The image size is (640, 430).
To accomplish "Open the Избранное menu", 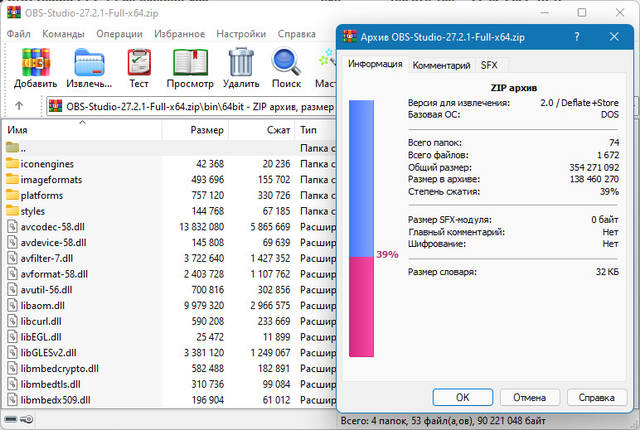I will pos(179,34).
